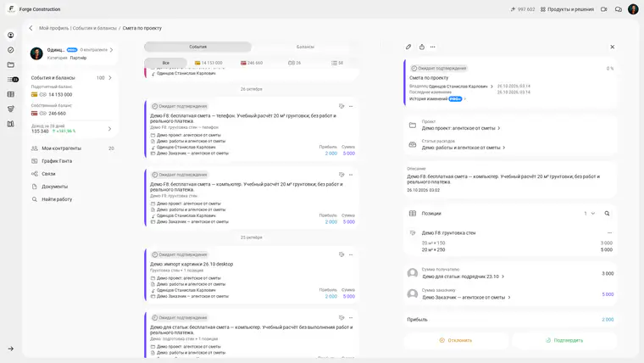Click contractor avatar photo in profile card

pos(36,53)
